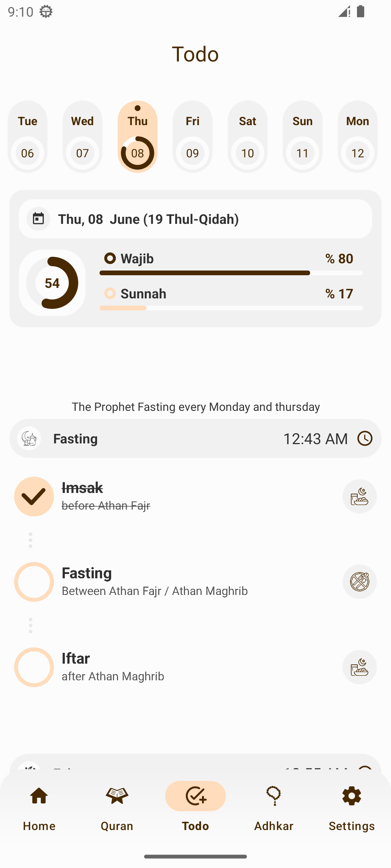Select Fri 09 in the week strip
This screenshot has height=868, width=391.
193,137
